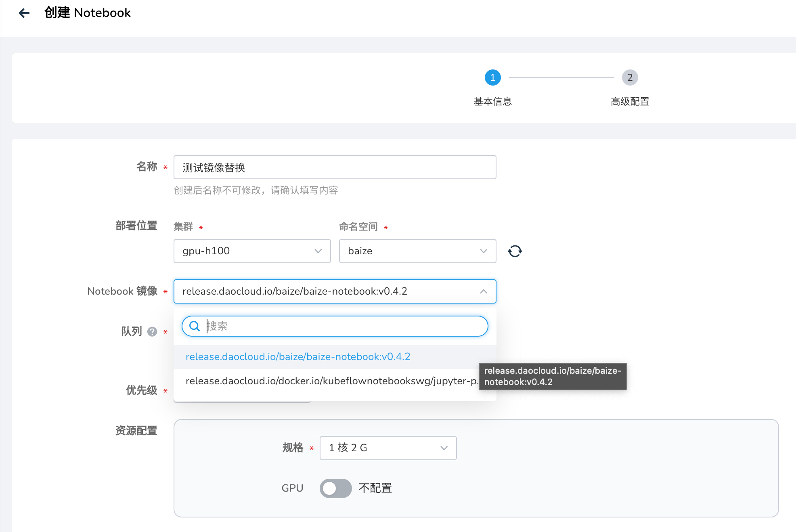Select the kubeflownotebookswg jupyter image option

coord(330,381)
